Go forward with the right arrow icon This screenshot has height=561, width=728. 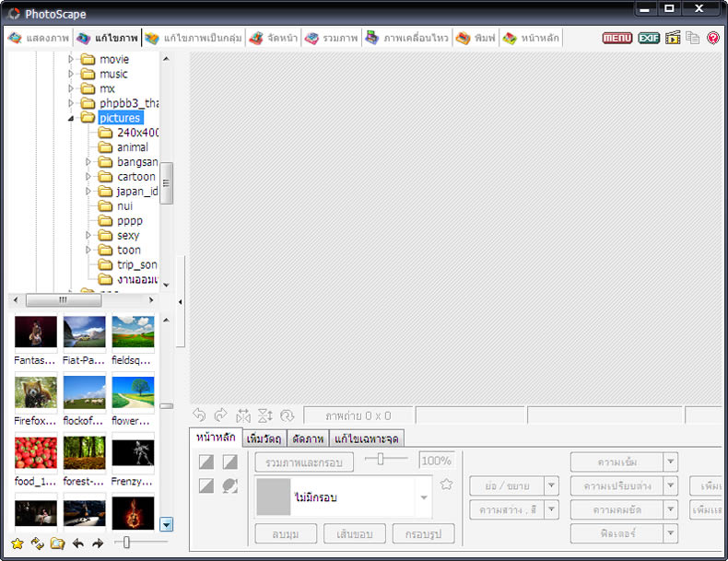[x=98, y=543]
